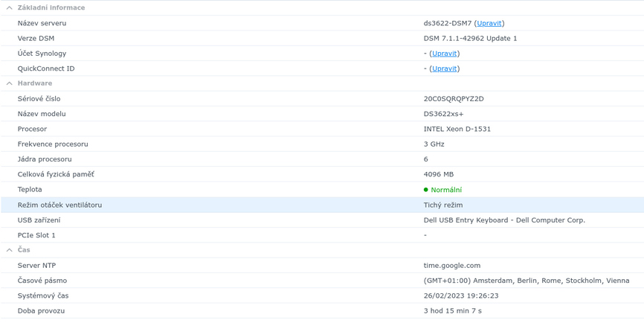Select the Verze DSM label
Screen dimensions: 644x323
click(36, 39)
